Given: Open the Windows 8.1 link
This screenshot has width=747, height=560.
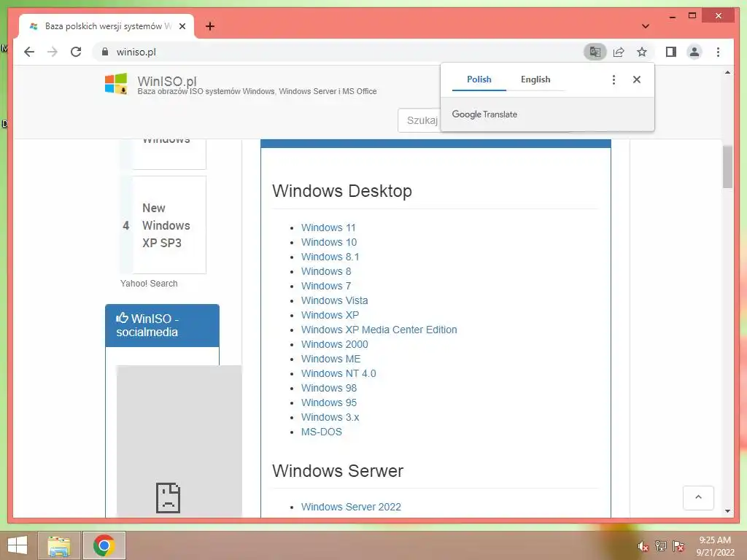Looking at the screenshot, I should click(330, 257).
